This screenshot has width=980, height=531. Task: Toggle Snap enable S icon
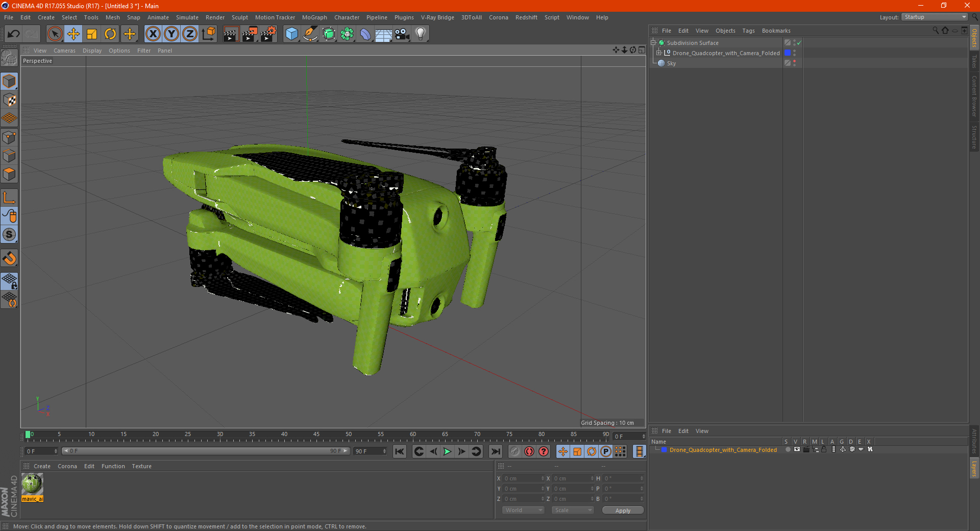point(9,234)
